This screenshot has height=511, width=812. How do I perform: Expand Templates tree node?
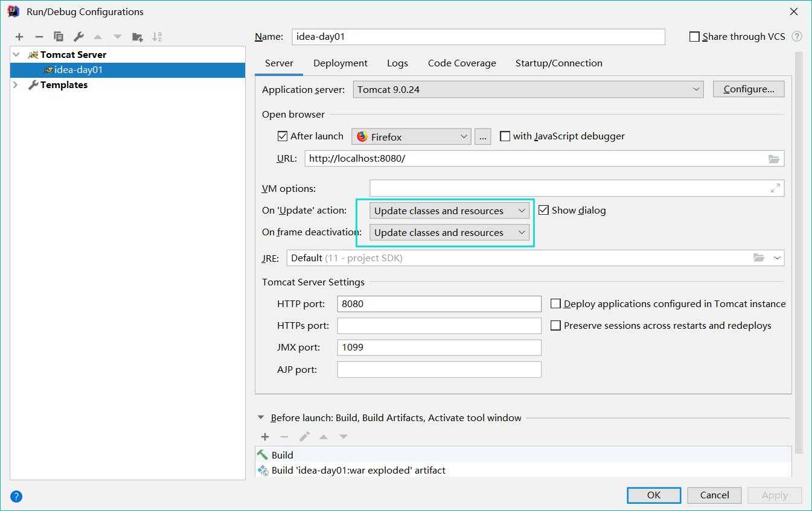(16, 85)
